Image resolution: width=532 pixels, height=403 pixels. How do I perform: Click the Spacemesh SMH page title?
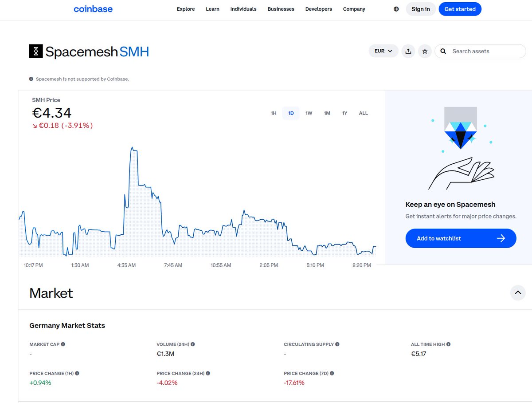[x=97, y=52]
